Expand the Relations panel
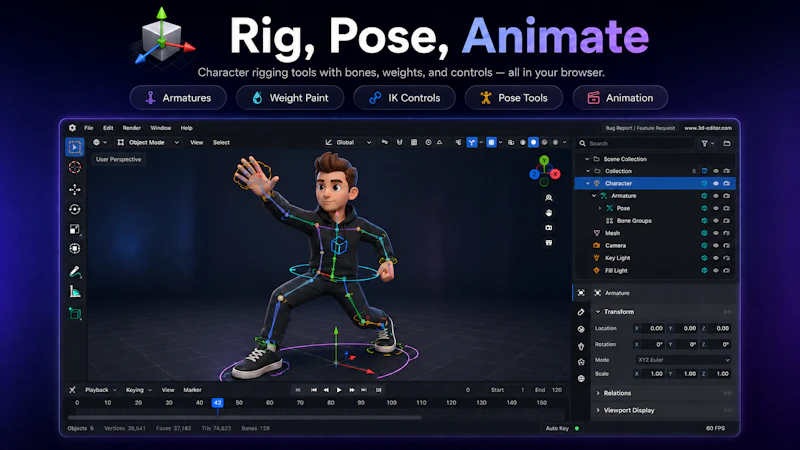Screen dimensions: 800x450 click(x=598, y=393)
